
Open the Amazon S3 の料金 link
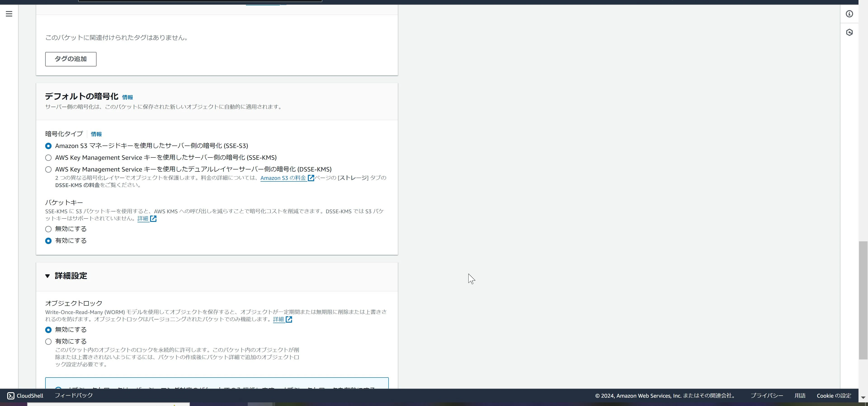283,178
